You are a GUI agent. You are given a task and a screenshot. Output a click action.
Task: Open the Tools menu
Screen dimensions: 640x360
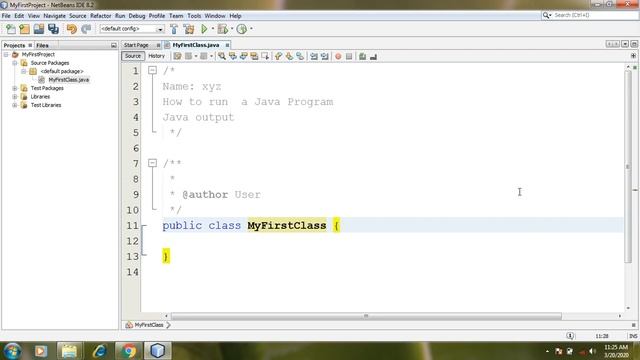[194, 16]
